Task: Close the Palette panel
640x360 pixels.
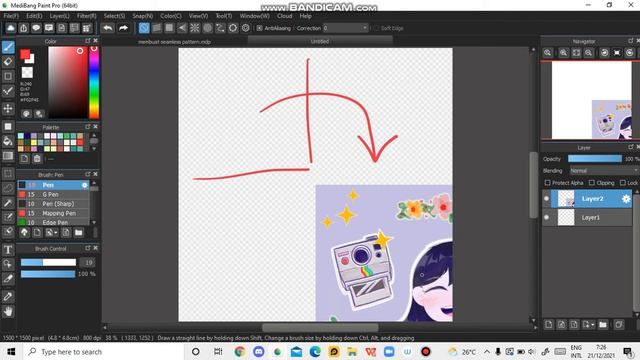Action: (96, 127)
